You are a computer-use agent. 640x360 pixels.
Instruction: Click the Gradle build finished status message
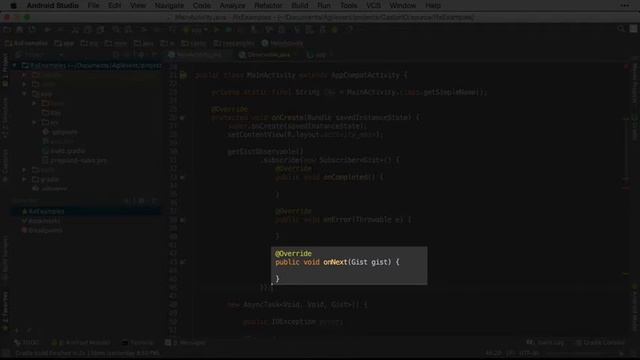click(87, 353)
